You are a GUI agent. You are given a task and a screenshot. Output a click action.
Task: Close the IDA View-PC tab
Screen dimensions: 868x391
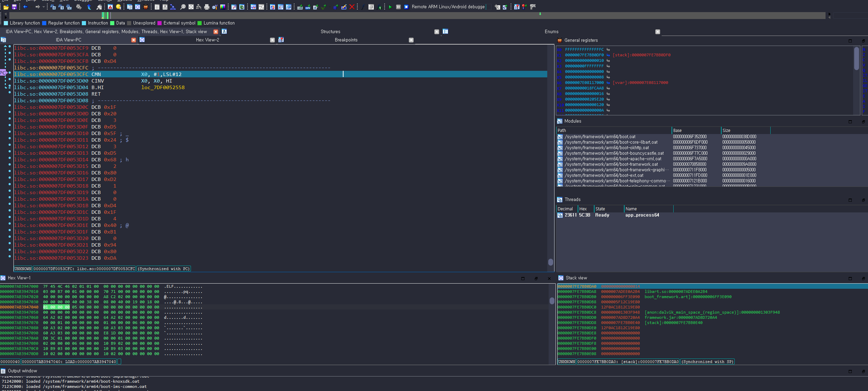pyautogui.click(x=134, y=40)
